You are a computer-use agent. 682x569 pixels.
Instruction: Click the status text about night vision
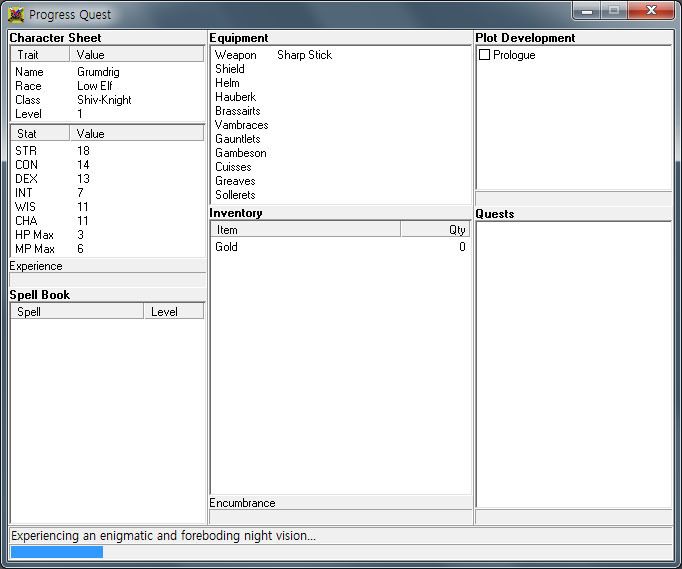[x=163, y=535]
